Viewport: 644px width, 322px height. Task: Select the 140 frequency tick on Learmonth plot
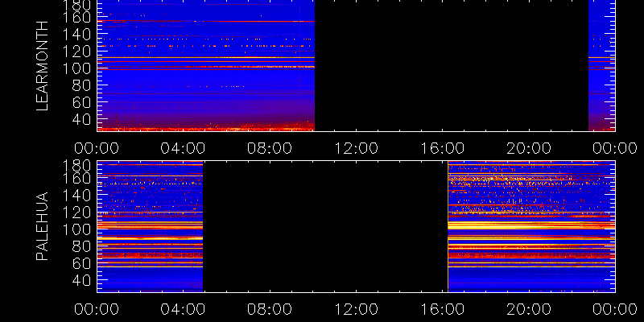coord(78,35)
